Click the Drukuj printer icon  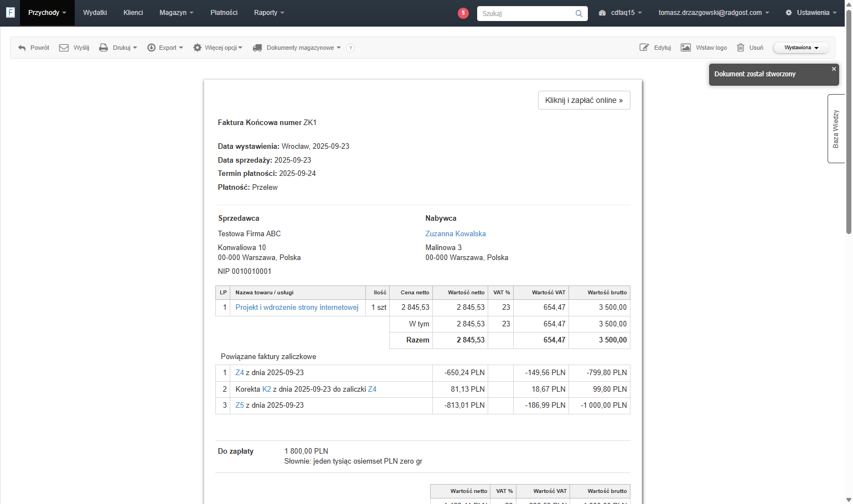(104, 48)
